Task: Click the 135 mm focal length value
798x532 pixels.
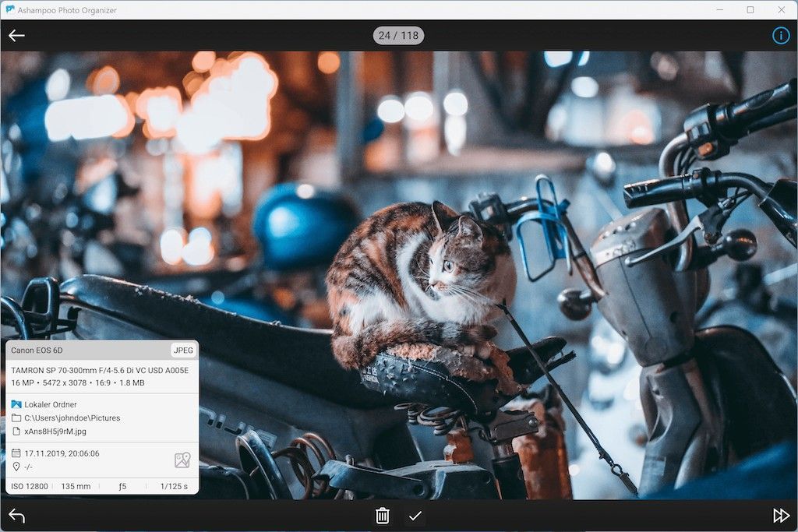Action: point(76,487)
